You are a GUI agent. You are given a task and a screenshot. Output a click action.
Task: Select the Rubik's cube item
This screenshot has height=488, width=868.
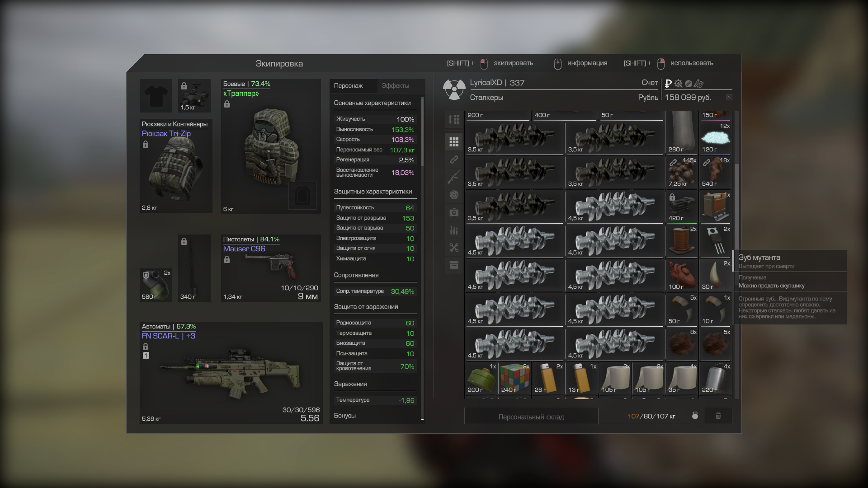tap(515, 379)
